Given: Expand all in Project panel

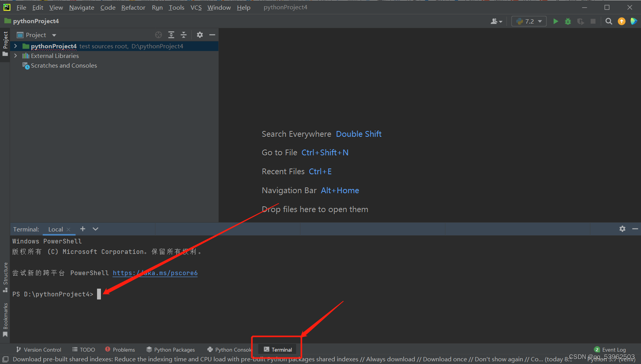Looking at the screenshot, I should (171, 35).
